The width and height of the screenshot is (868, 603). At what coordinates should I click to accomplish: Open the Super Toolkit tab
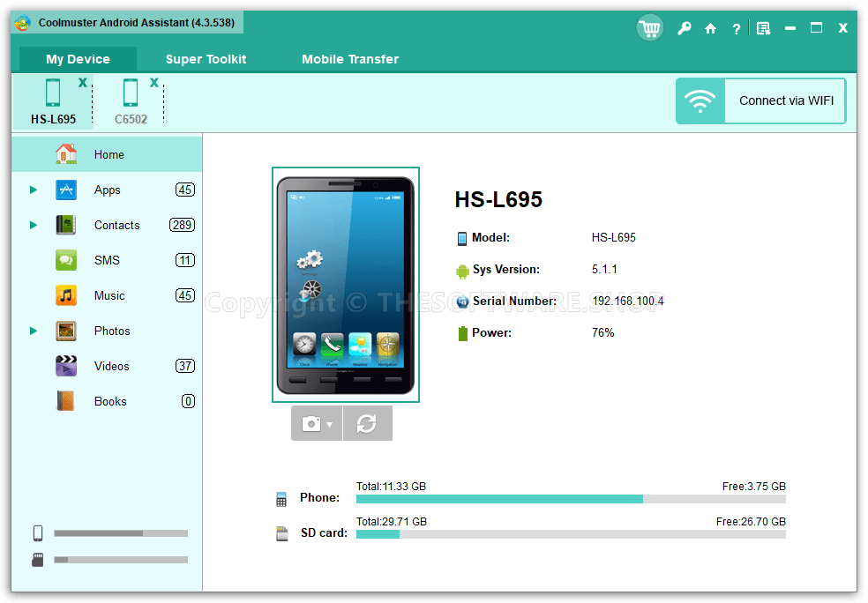pos(206,59)
